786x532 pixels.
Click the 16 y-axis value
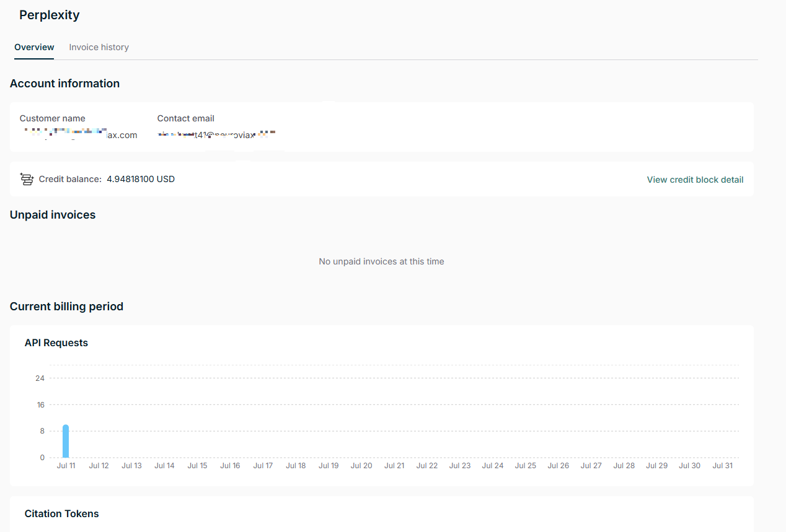[41, 405]
